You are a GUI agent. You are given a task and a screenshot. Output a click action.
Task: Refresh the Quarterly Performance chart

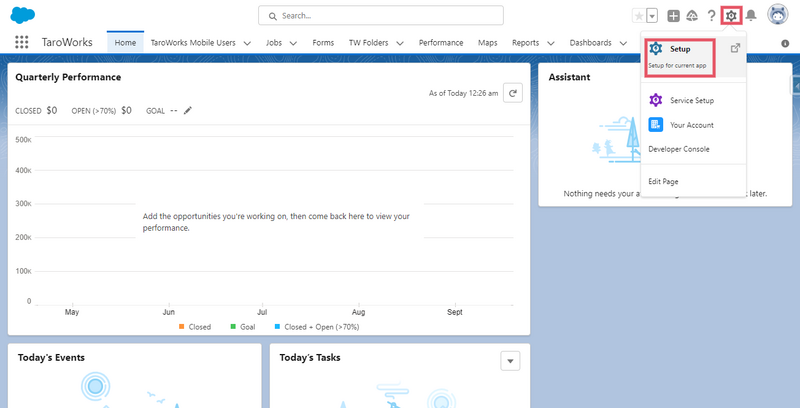[x=513, y=93]
